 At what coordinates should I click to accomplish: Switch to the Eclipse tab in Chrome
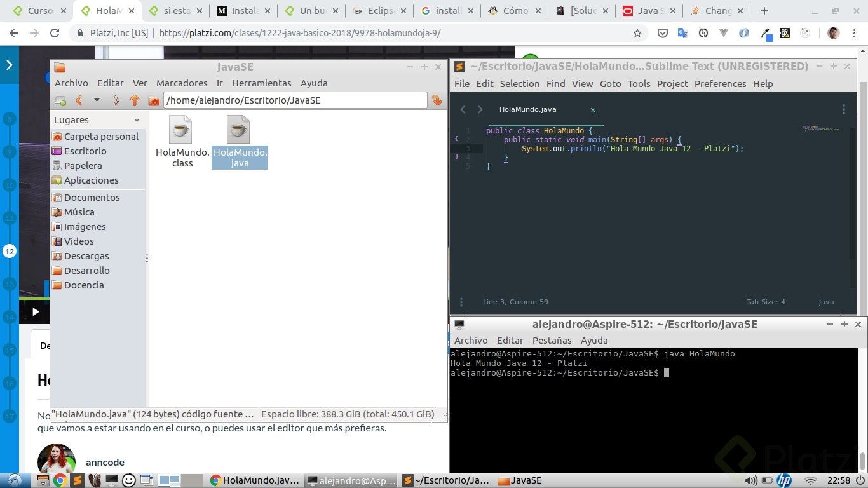click(378, 11)
